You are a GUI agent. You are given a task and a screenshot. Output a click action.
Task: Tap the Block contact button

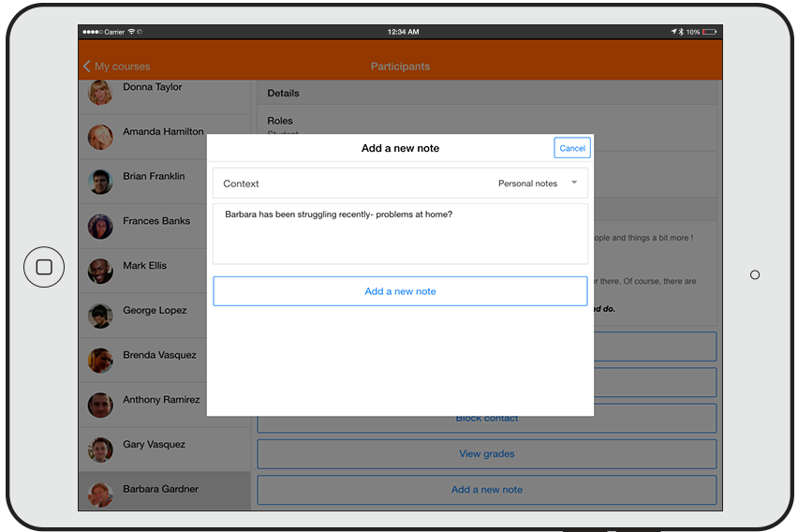pyautogui.click(x=486, y=419)
